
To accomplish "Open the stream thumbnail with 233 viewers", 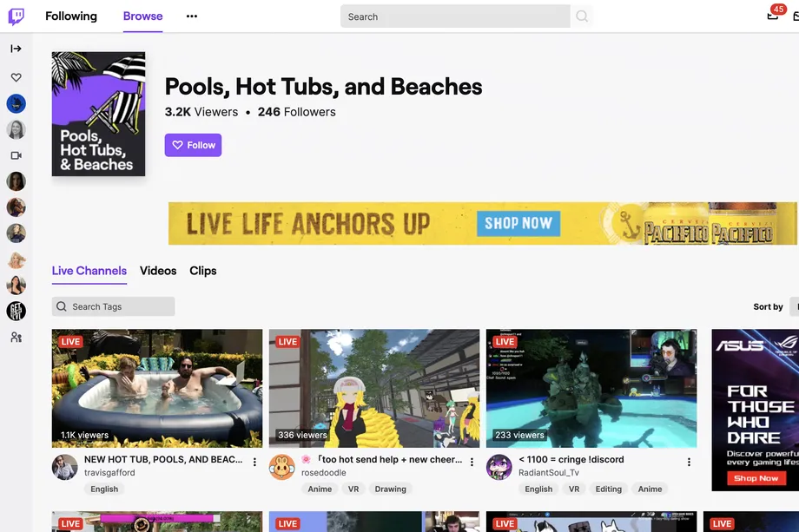I will point(591,389).
